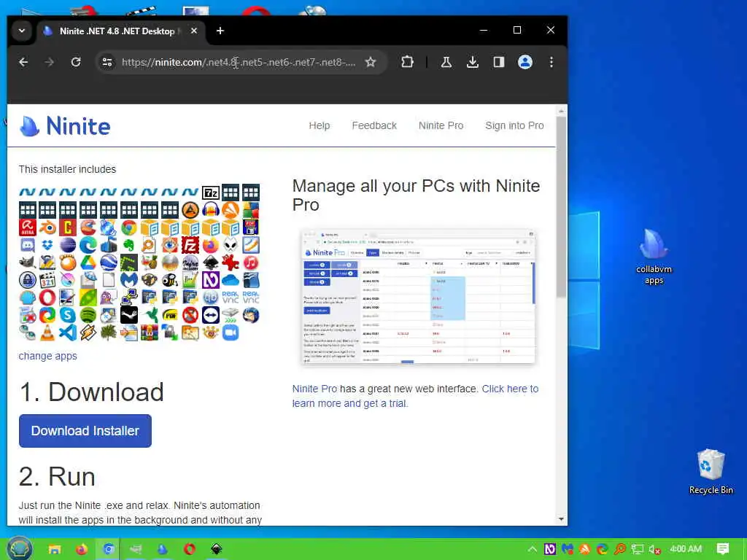Click the Malwarebytes icon in app grid

click(128, 280)
